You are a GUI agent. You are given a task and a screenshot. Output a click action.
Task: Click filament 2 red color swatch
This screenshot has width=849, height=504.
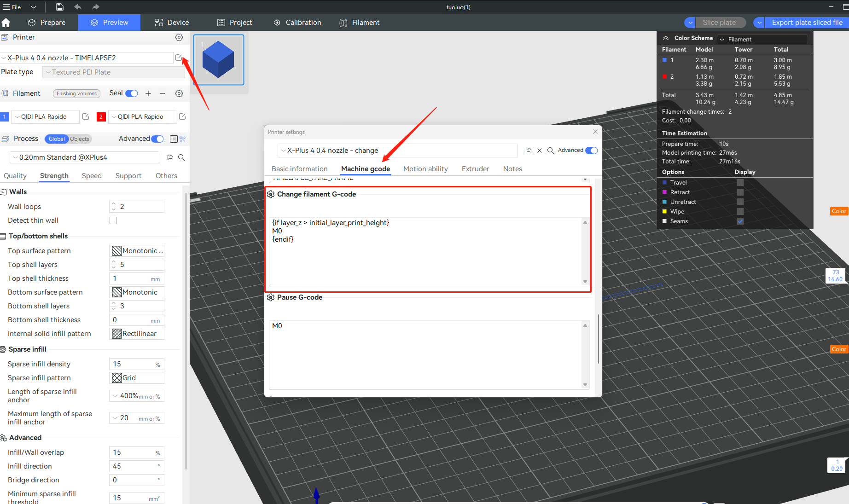[101, 116]
